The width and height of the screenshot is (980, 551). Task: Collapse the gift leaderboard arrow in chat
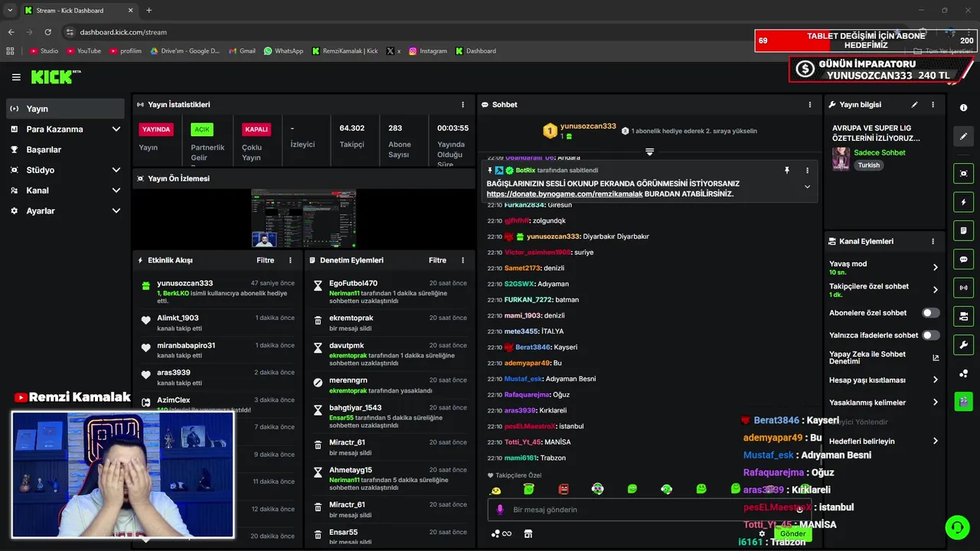click(x=649, y=152)
